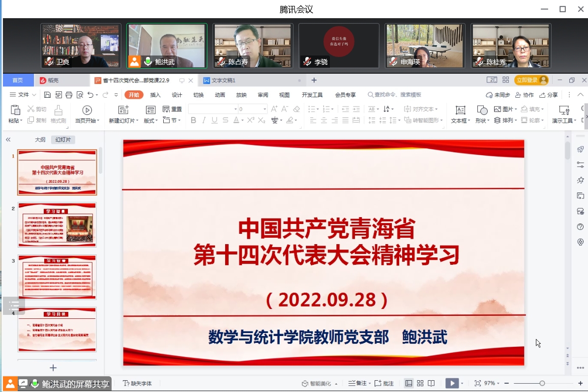Expand the Layout (版式) dropdown

[x=150, y=121]
